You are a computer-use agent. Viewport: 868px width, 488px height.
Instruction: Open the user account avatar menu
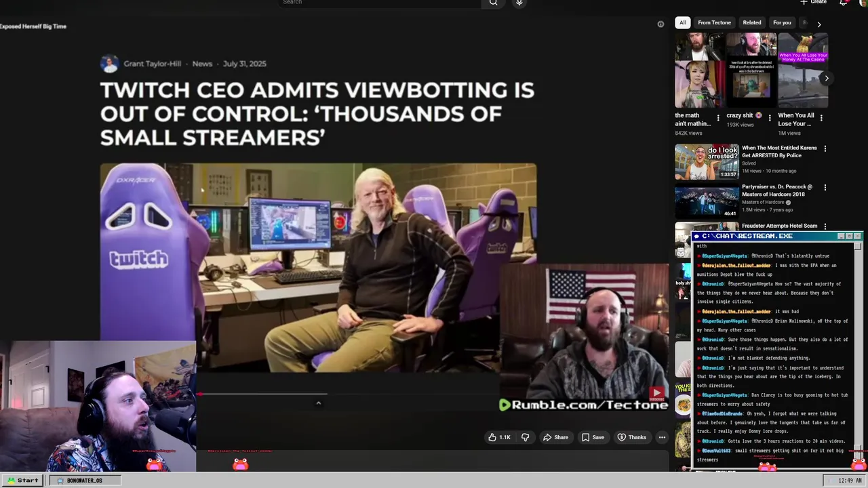[863, 2]
